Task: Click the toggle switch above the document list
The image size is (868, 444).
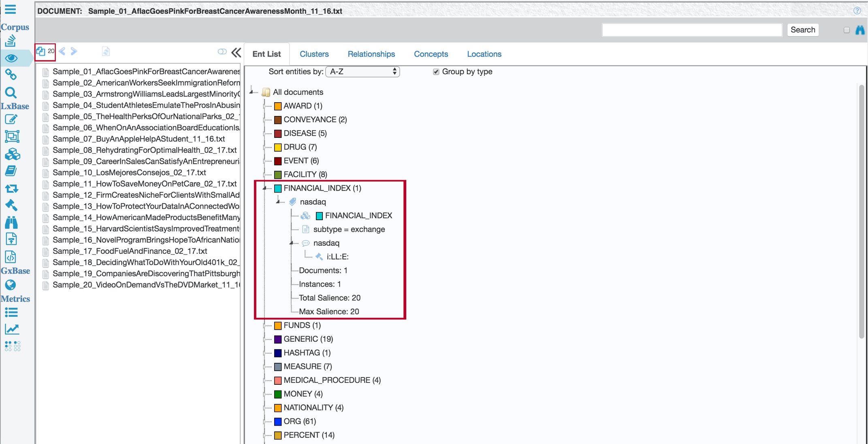Action: point(222,52)
